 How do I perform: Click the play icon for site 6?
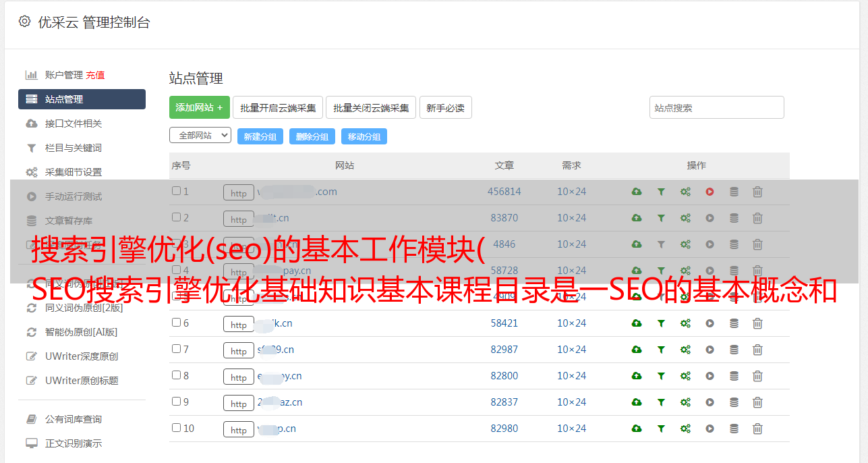click(710, 323)
